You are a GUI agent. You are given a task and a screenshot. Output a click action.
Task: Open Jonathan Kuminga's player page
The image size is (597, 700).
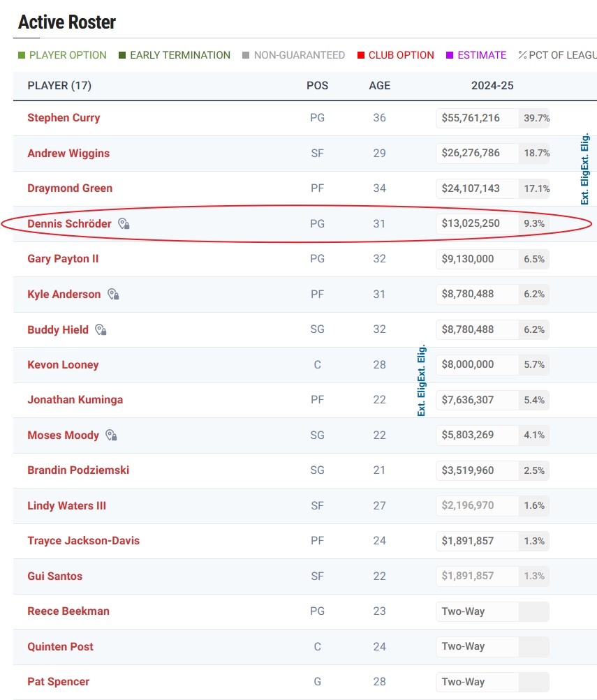[x=75, y=400]
